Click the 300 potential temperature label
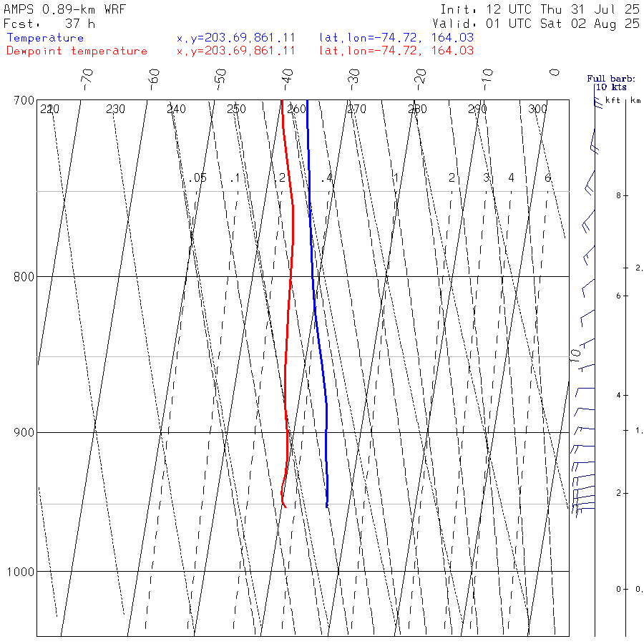644x644 pixels. coord(537,109)
